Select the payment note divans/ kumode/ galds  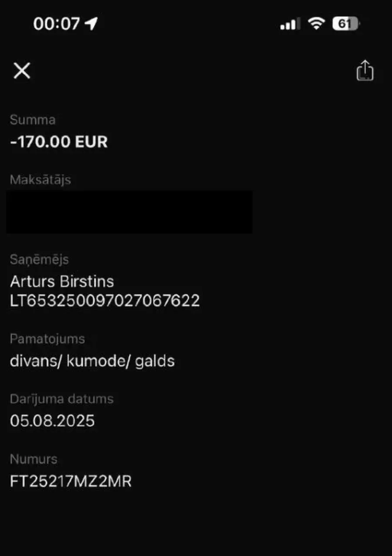point(92,361)
